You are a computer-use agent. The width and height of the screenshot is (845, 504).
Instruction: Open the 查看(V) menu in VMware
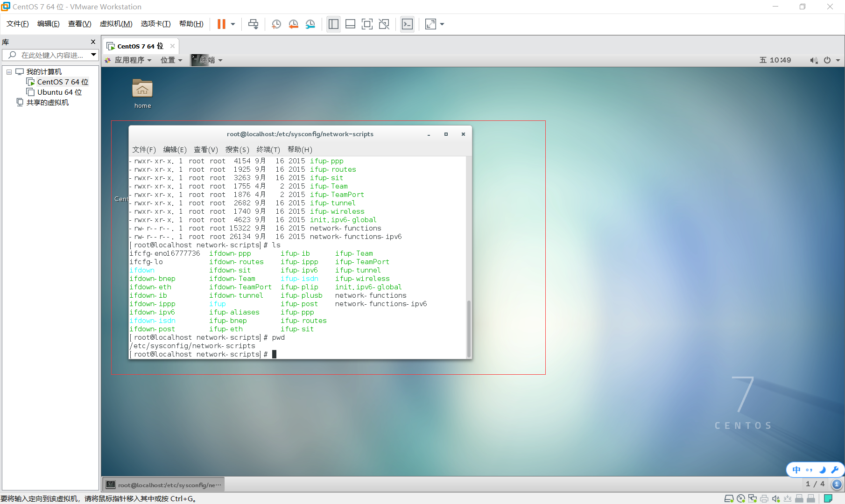(80, 24)
